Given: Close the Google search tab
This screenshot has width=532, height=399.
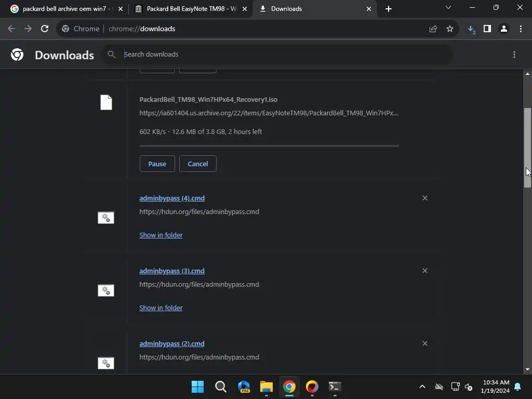Looking at the screenshot, I should coord(121,9).
